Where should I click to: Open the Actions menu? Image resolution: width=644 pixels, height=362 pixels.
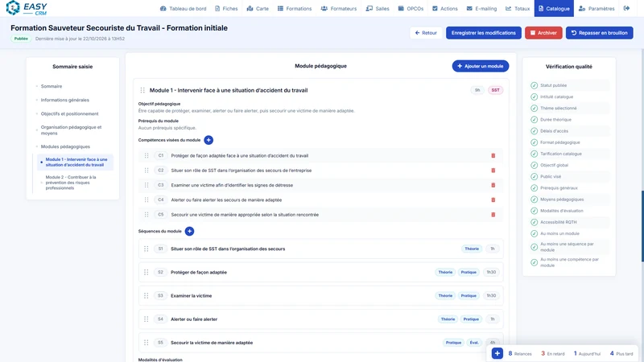(x=445, y=8)
